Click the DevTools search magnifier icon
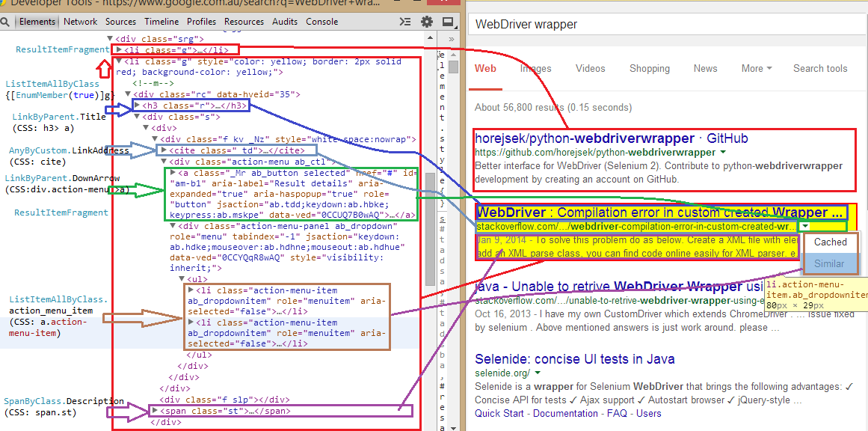This screenshot has height=431, width=868. point(5,22)
